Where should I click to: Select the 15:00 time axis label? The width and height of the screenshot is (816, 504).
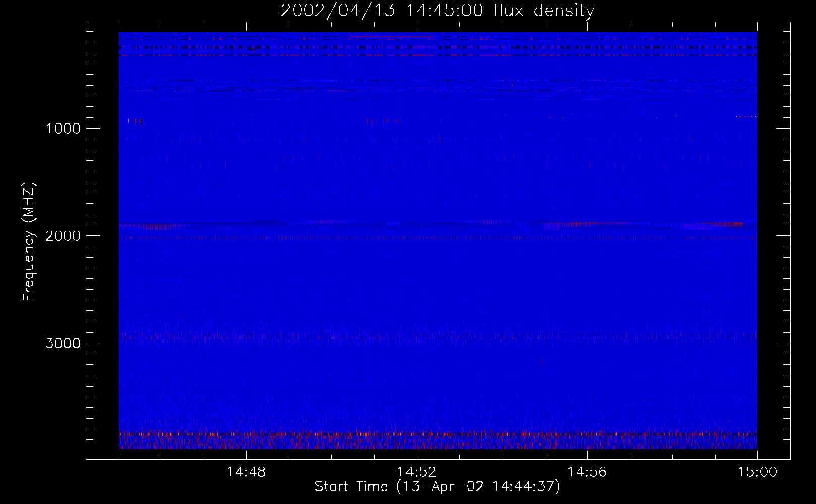757,472
